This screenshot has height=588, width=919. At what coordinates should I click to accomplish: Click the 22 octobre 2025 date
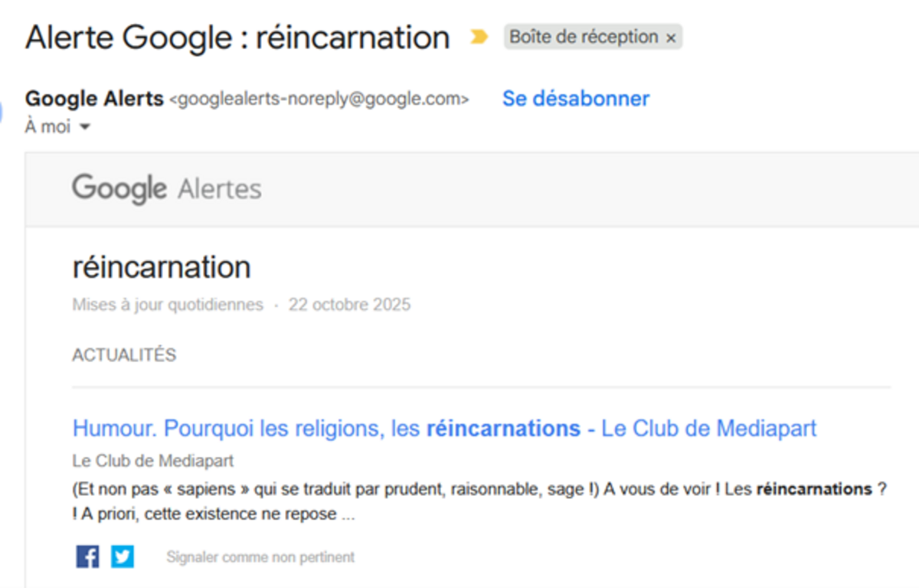[x=349, y=305]
